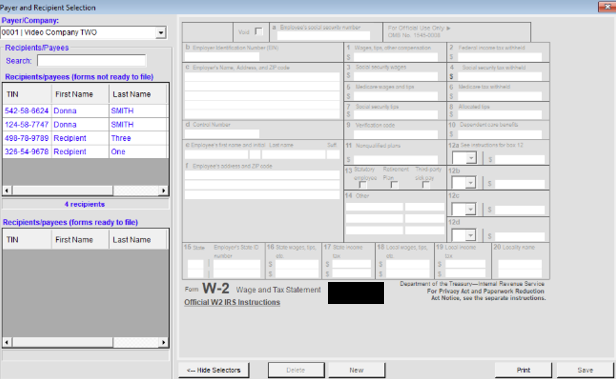Image resolution: width=616 pixels, height=379 pixels.
Task: Expand the box 12a code dropdown
Action: (471, 158)
